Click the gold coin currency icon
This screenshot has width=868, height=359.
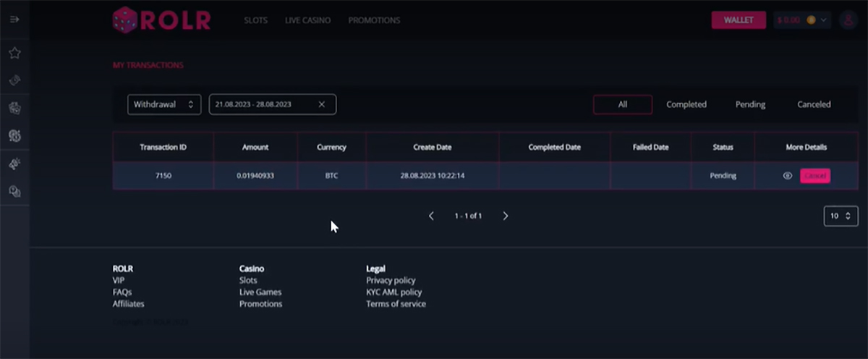[811, 20]
